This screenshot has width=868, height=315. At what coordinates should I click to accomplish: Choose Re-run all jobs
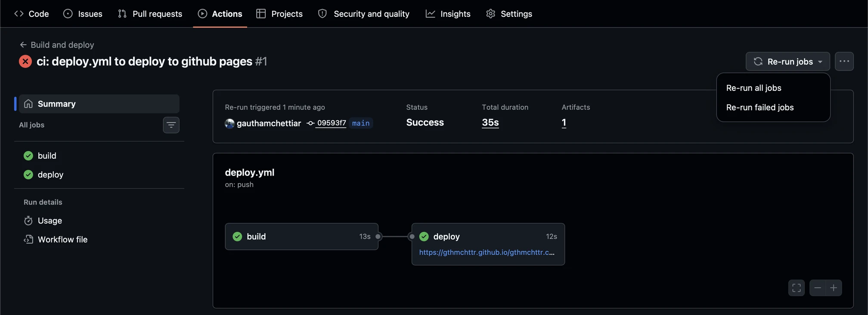click(754, 88)
